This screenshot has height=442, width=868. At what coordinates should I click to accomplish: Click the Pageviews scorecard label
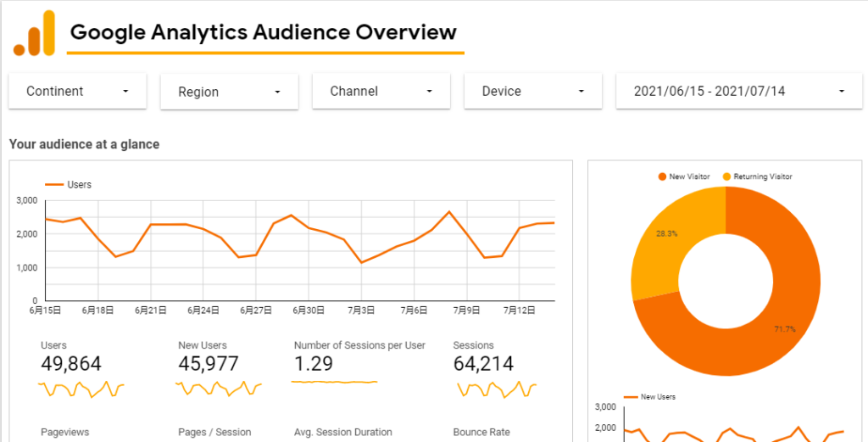[64, 433]
